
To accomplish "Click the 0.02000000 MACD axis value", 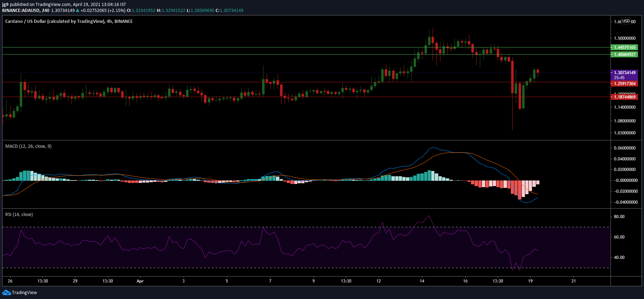I will coord(625,170).
